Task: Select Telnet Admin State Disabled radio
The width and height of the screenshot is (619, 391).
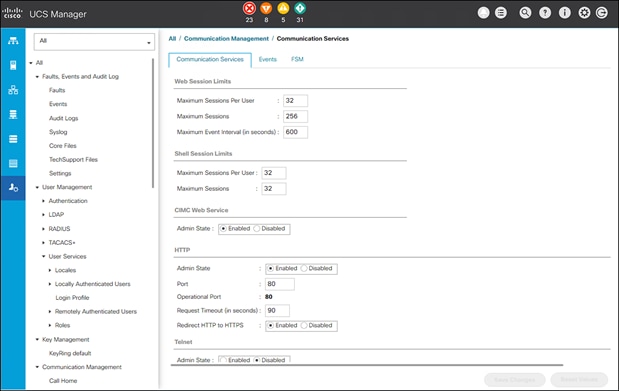Action: pos(257,360)
